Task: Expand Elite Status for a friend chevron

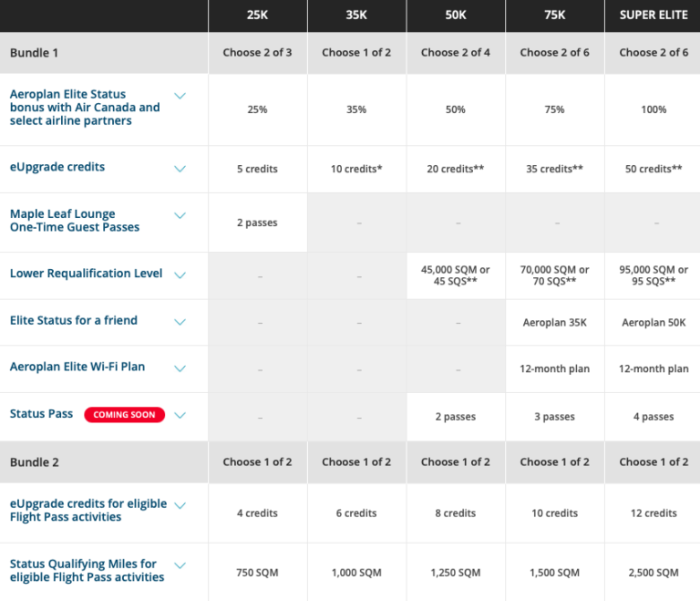Action: pyautogui.click(x=180, y=322)
